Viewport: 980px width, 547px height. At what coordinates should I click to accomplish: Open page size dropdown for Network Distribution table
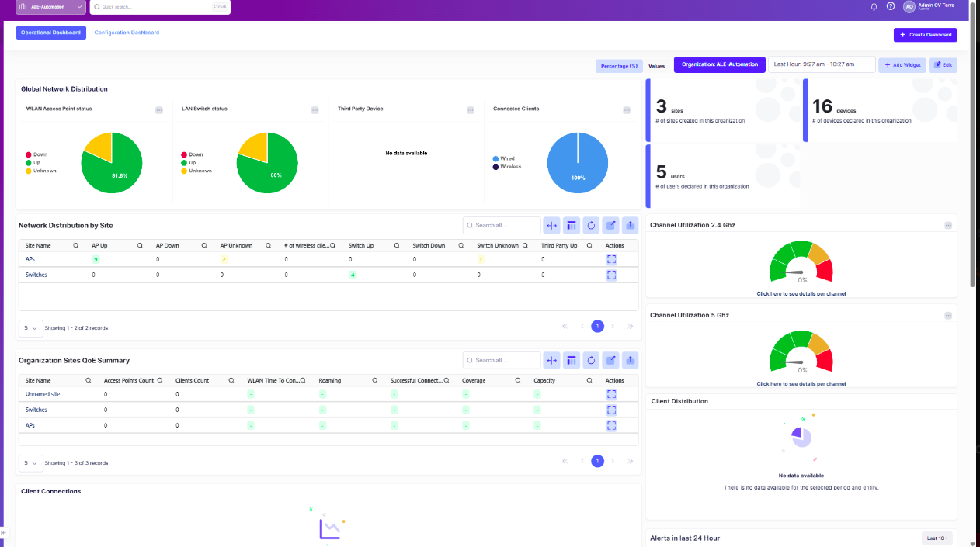[x=30, y=328]
